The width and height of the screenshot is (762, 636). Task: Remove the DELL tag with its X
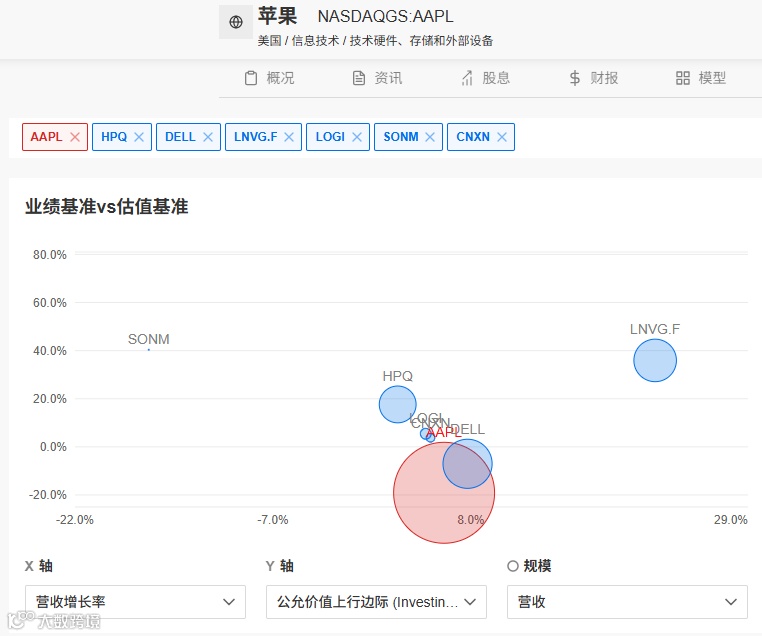tap(208, 137)
